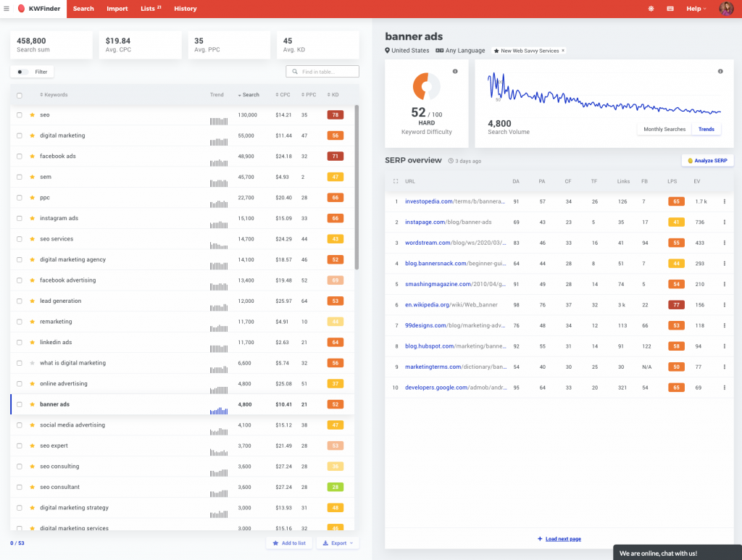Remove the New Web Savvy Services list tag
Screen dimensions: 742x560
[x=562, y=51]
